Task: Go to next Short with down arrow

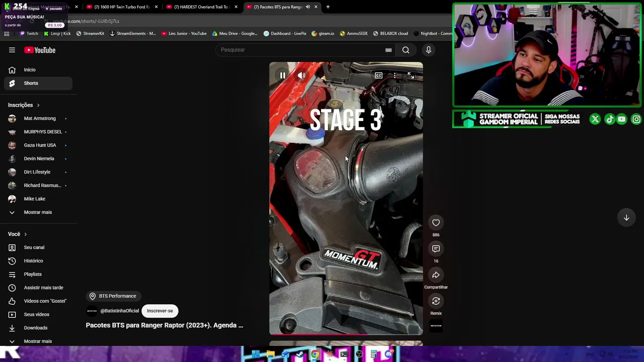Action: coord(626,218)
